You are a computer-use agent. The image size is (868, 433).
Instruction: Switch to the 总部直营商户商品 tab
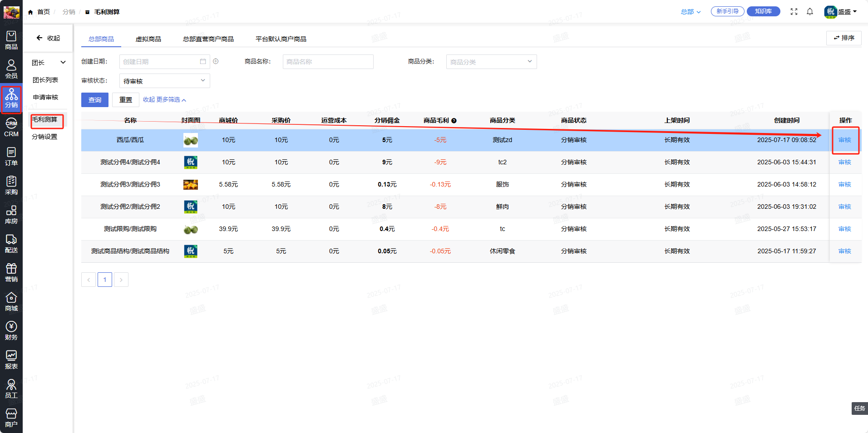click(208, 39)
